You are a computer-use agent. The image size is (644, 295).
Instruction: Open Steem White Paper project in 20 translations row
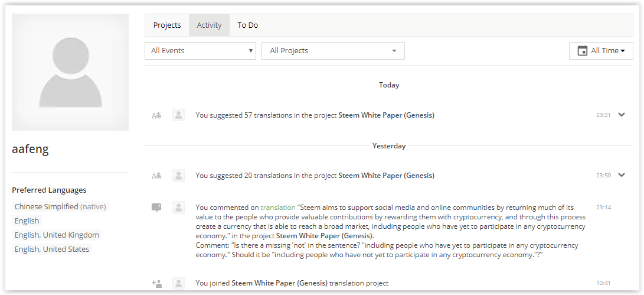pos(386,175)
